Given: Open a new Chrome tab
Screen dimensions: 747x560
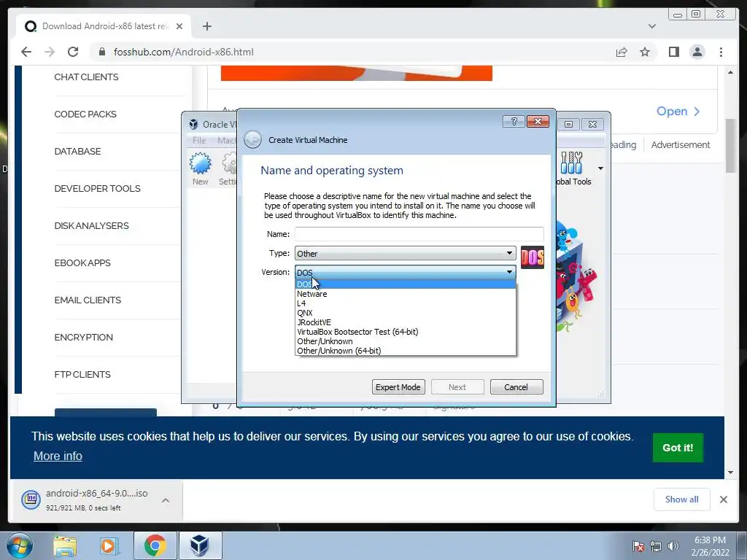Looking at the screenshot, I should 206,26.
